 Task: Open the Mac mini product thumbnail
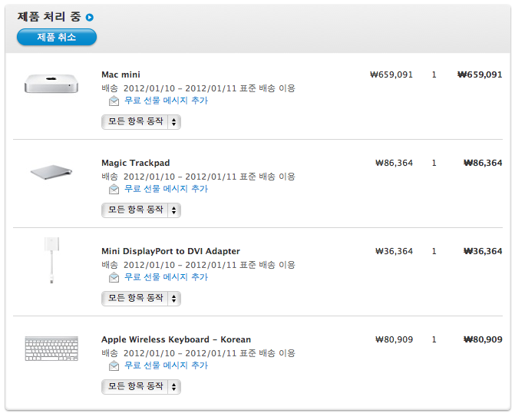pyautogui.click(x=51, y=84)
